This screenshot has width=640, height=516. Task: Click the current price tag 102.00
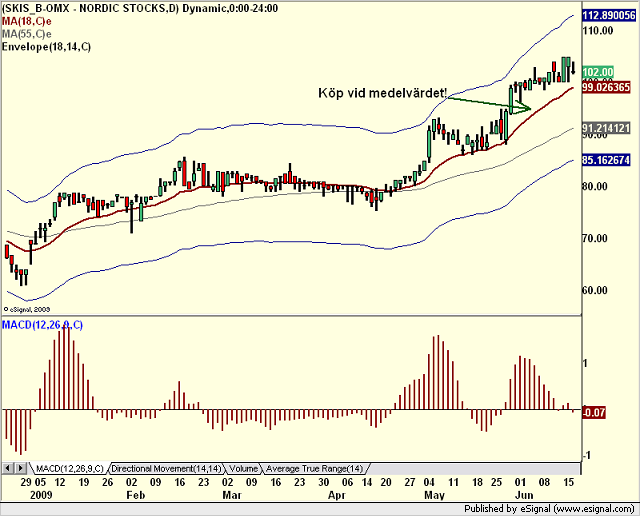pos(598,72)
